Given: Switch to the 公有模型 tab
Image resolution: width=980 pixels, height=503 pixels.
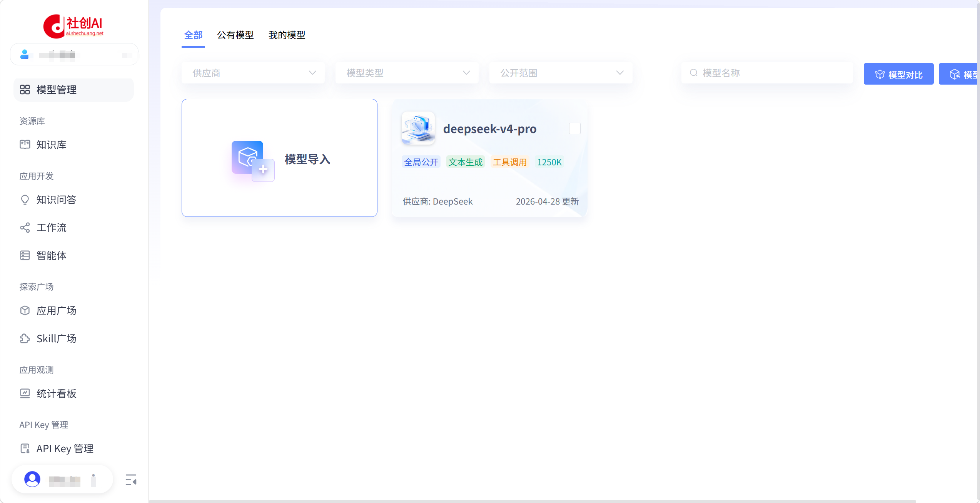Looking at the screenshot, I should (x=235, y=35).
